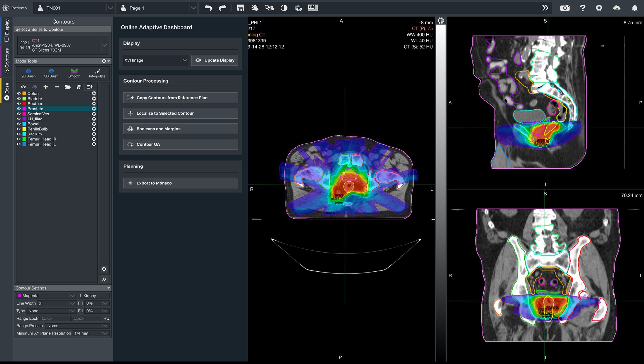This screenshot has height=364, width=644.
Task: Activate the Interpolate tool
Action: (97, 73)
